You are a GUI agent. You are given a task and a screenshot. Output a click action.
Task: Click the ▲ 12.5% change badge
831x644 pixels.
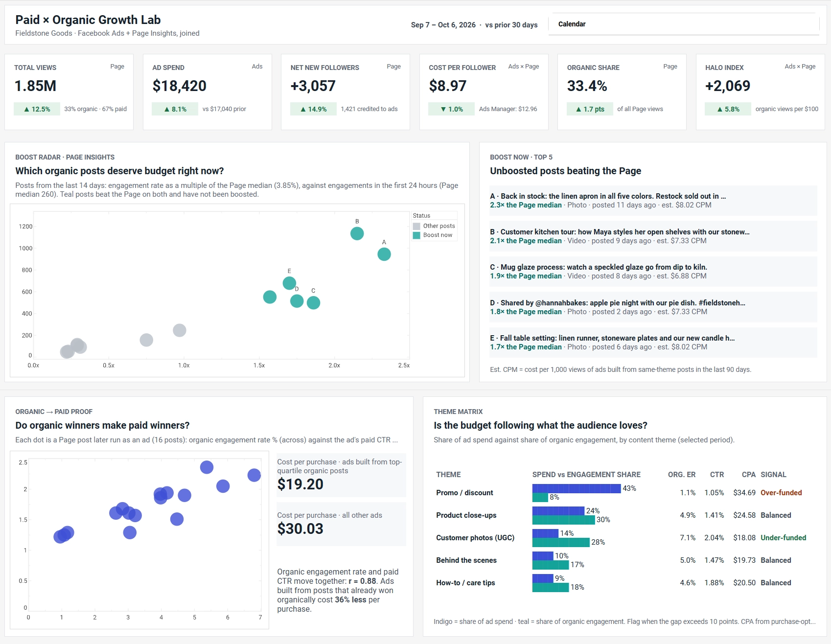tap(37, 109)
